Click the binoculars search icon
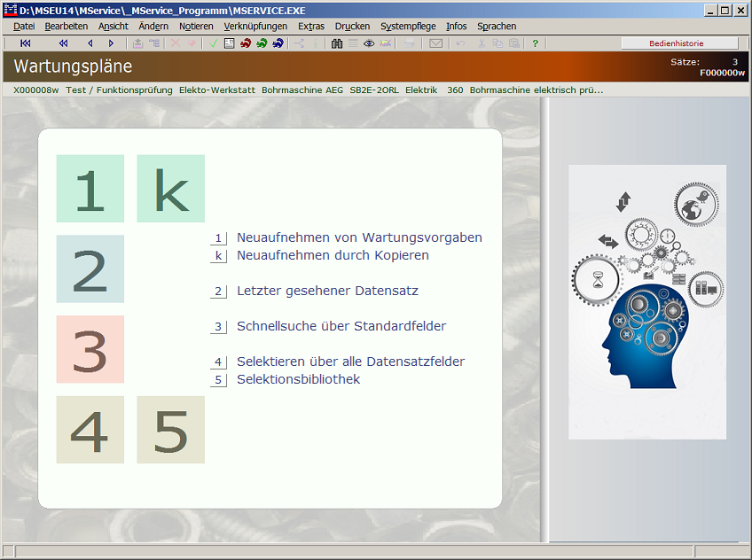Viewport: 752px width, 560px height. click(337, 43)
